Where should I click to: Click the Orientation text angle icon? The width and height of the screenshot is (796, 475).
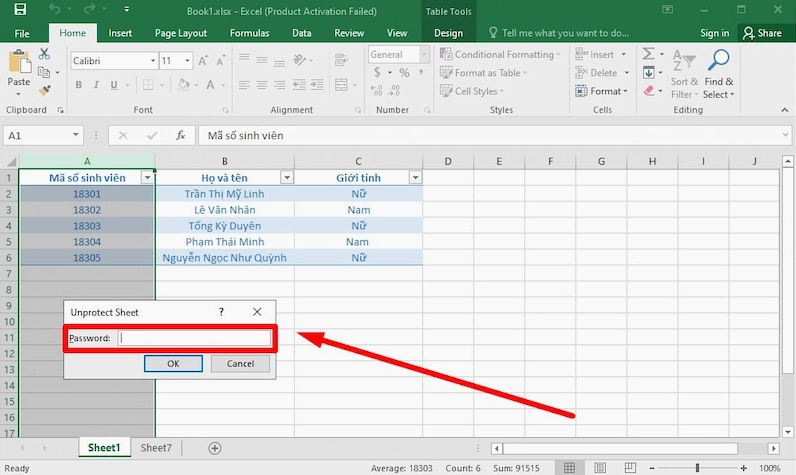(300, 60)
